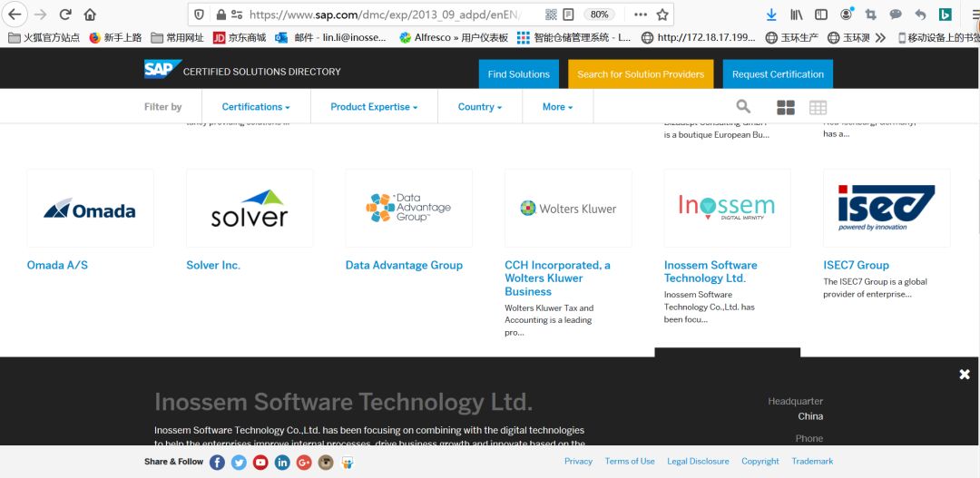Switch to table list view
The image size is (980, 478).
(x=818, y=107)
